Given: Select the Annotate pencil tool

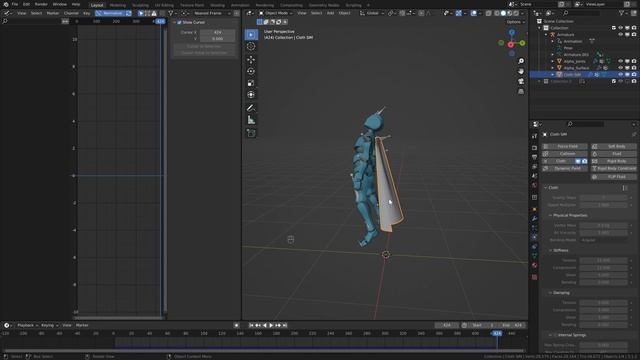Looking at the screenshot, I should tap(251, 108).
